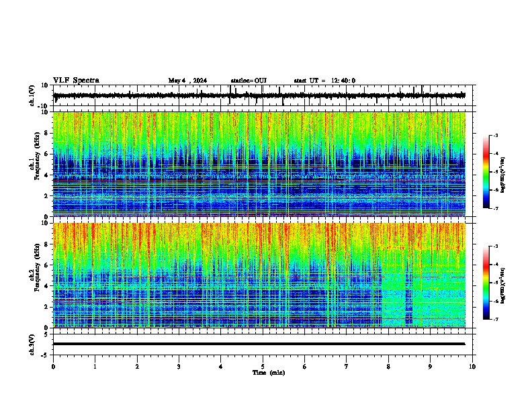Click the "station=OUI" header text

click(x=249, y=81)
